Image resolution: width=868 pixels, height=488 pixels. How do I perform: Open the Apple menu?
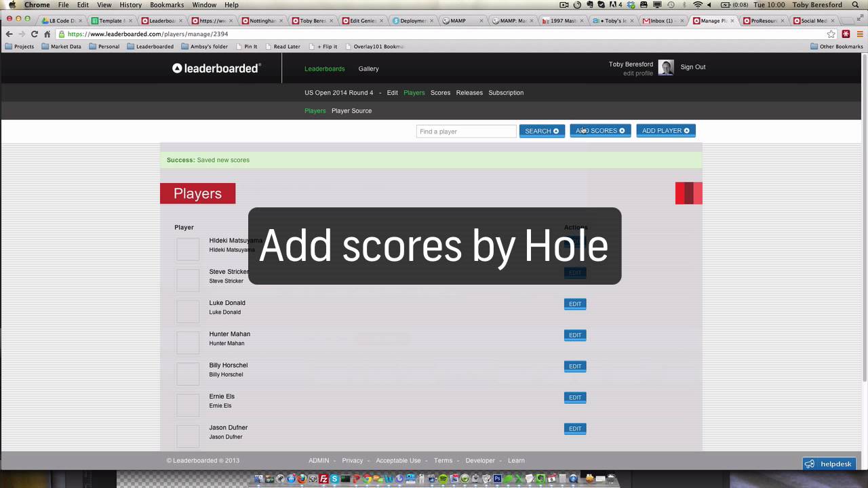[12, 5]
